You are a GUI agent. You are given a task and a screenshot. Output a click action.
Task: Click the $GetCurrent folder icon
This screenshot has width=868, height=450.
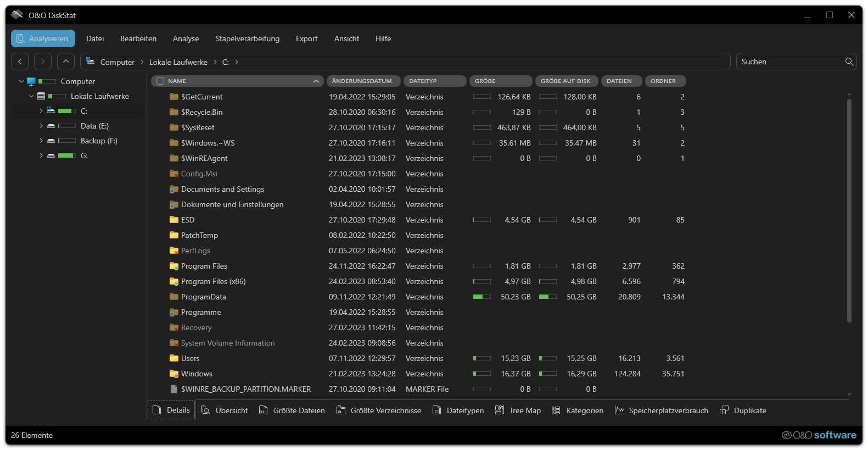[174, 97]
